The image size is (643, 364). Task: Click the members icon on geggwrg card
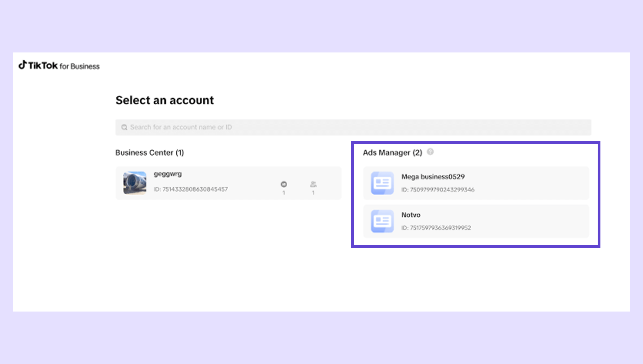[x=313, y=184]
